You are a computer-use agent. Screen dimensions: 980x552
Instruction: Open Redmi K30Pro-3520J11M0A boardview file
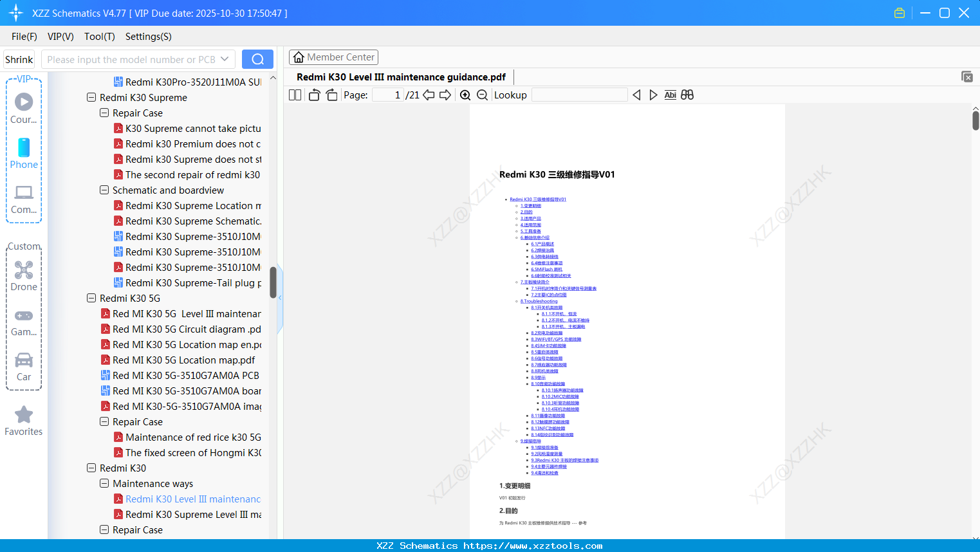(187, 82)
